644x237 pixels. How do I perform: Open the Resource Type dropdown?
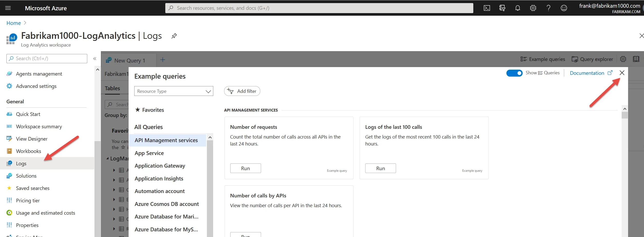tap(174, 91)
